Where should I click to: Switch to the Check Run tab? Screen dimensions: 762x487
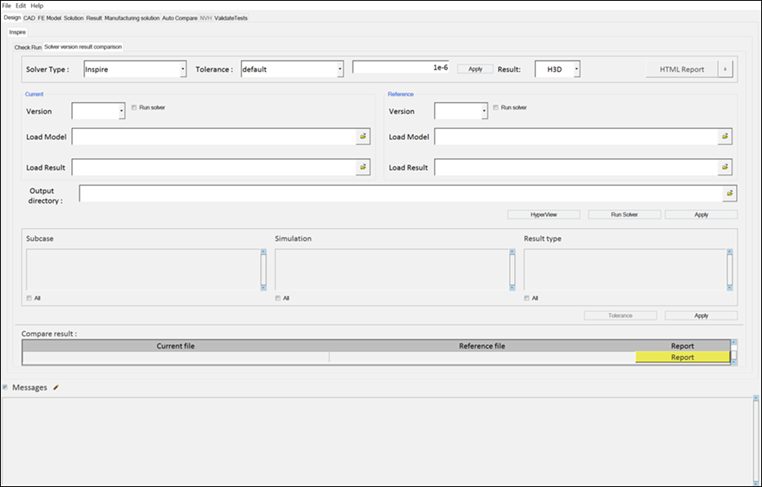pos(27,47)
